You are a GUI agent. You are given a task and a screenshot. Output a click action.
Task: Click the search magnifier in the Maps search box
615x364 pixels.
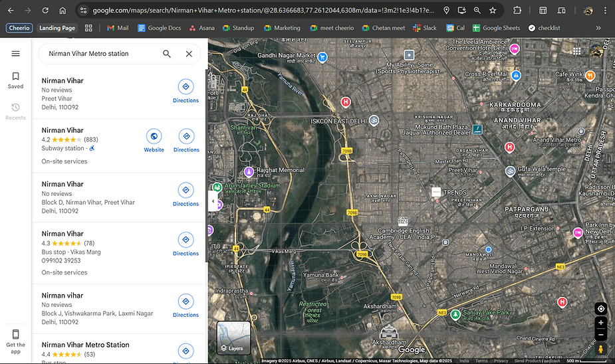point(167,54)
